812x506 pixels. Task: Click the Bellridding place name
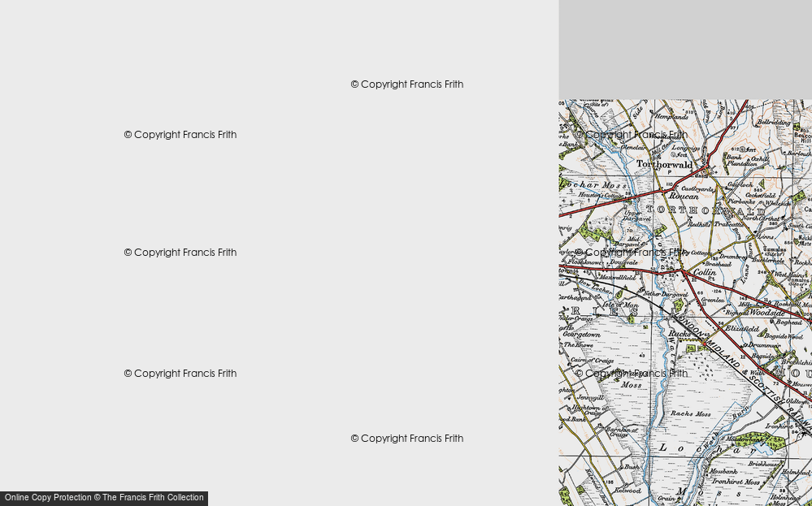click(x=774, y=123)
